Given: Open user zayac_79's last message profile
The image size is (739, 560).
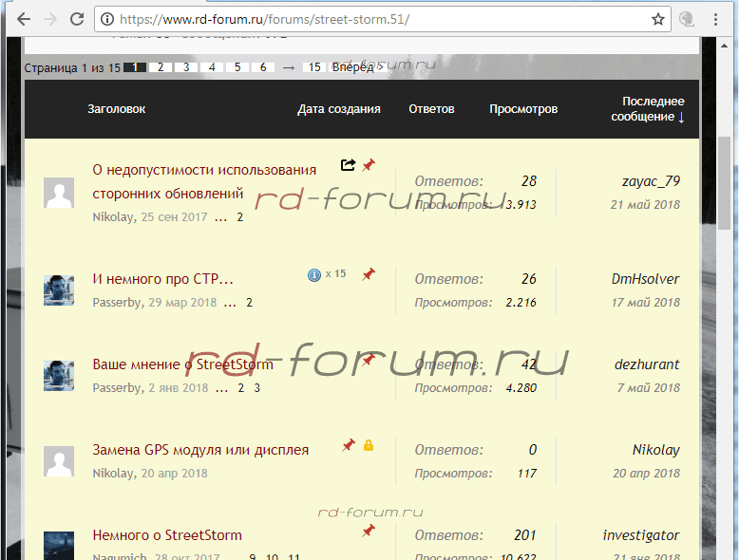Looking at the screenshot, I should point(651,180).
